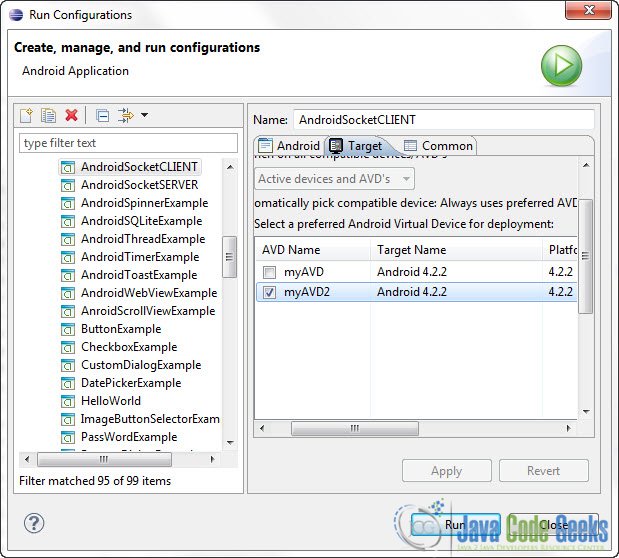Click scroll-left arrow of AVD table
Image resolution: width=619 pixels, height=558 pixels.
262,428
